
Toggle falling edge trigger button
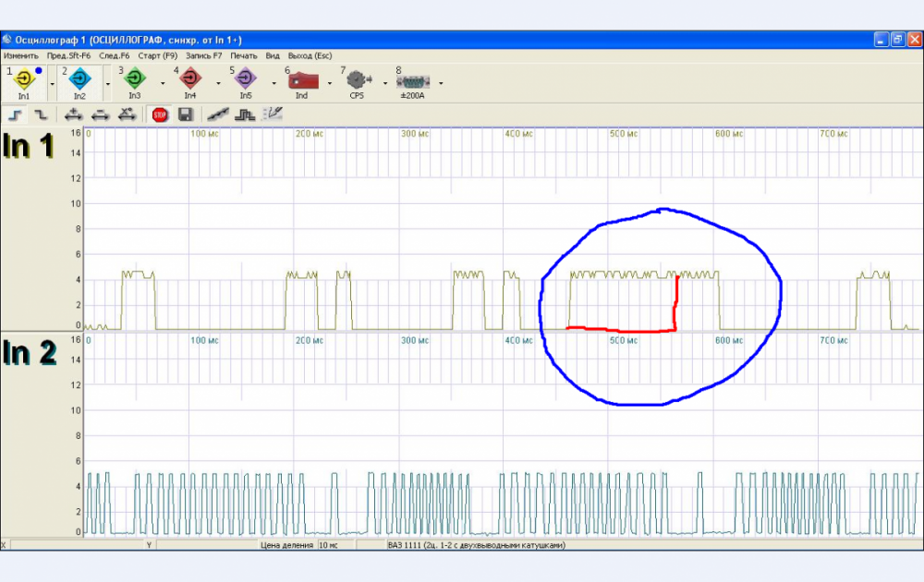tap(41, 115)
